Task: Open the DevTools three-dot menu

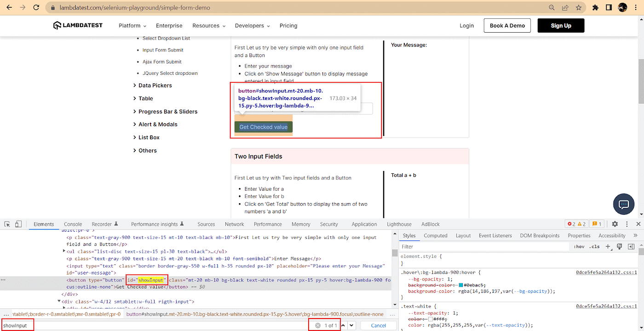Action: click(627, 224)
